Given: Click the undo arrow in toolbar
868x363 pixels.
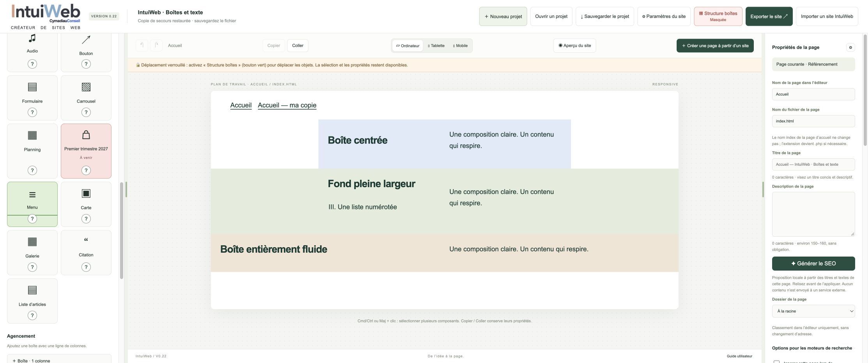Looking at the screenshot, I should pos(142,45).
